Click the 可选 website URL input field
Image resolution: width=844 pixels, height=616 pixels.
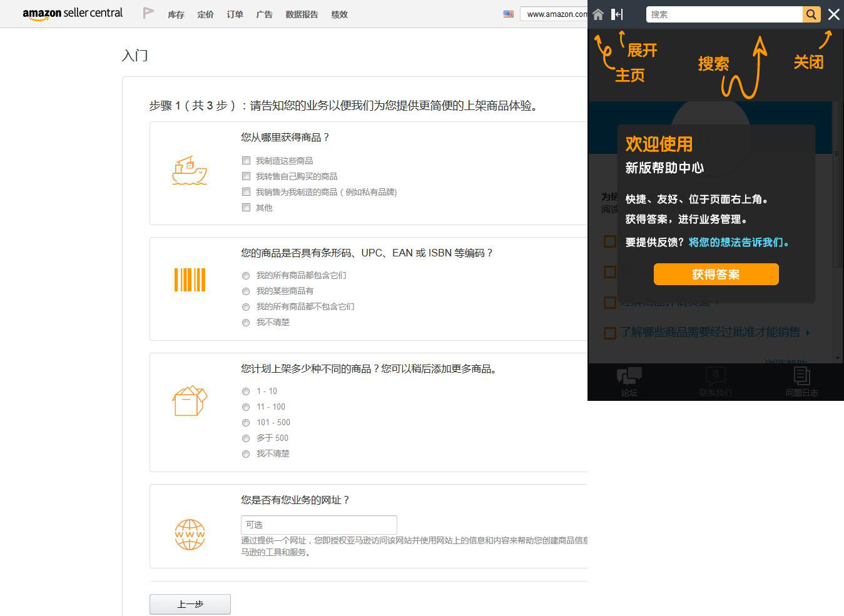[318, 525]
